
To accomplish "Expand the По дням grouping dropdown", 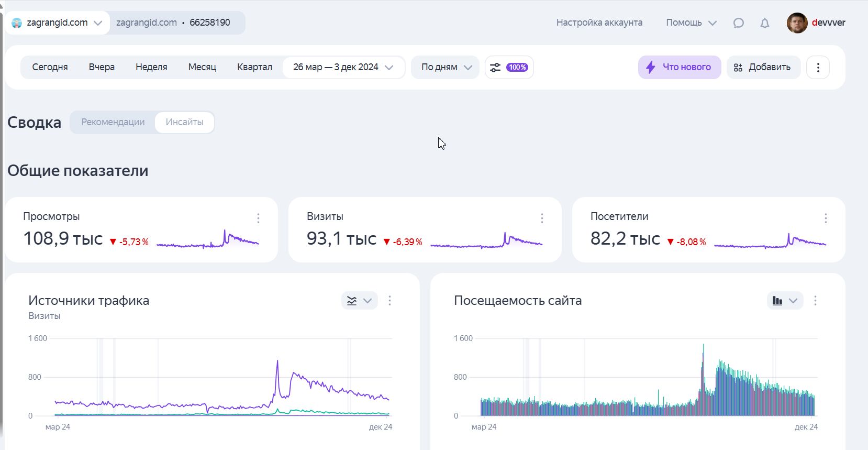I will pyautogui.click(x=446, y=67).
